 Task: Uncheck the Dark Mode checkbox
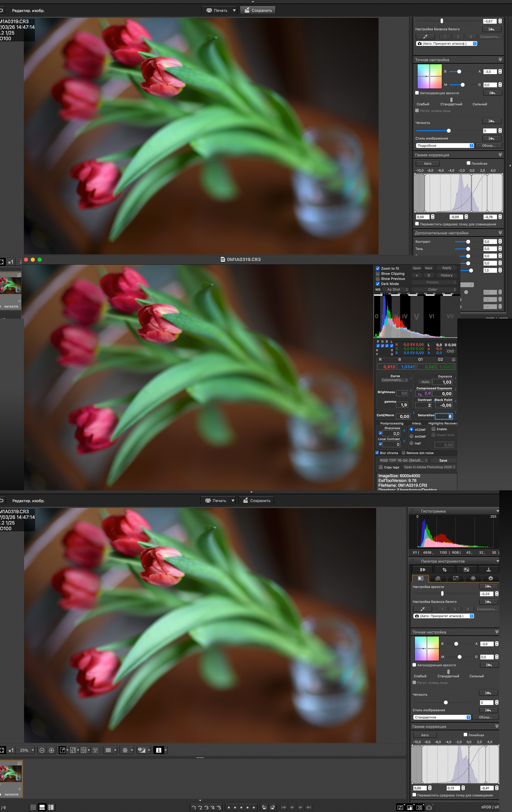click(378, 284)
